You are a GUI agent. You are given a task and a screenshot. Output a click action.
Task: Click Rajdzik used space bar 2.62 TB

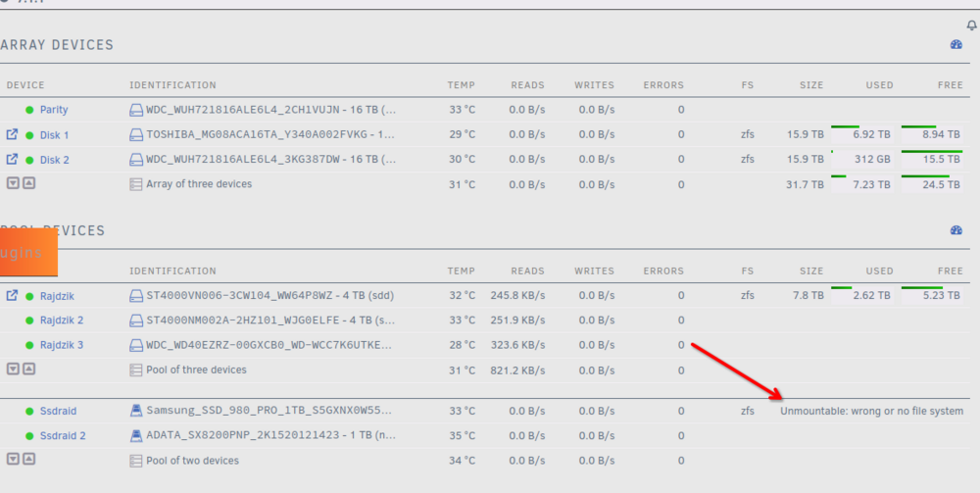[x=861, y=295]
